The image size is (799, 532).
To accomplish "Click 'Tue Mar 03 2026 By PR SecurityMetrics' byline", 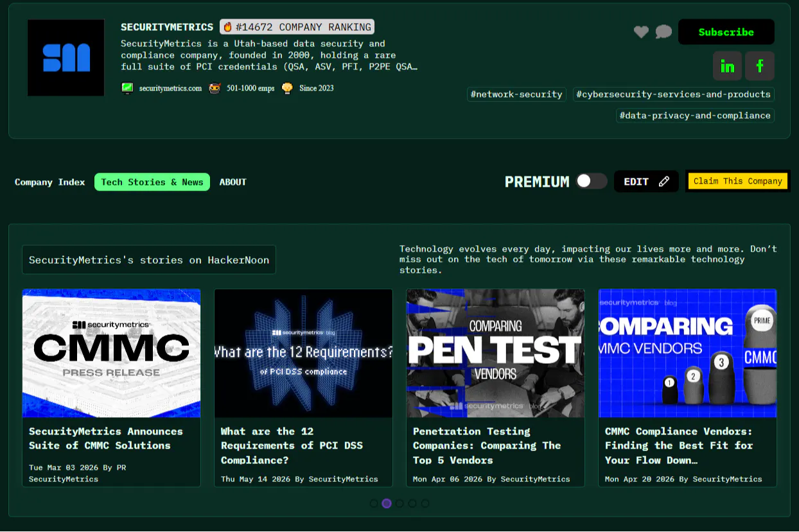I will click(x=78, y=473).
